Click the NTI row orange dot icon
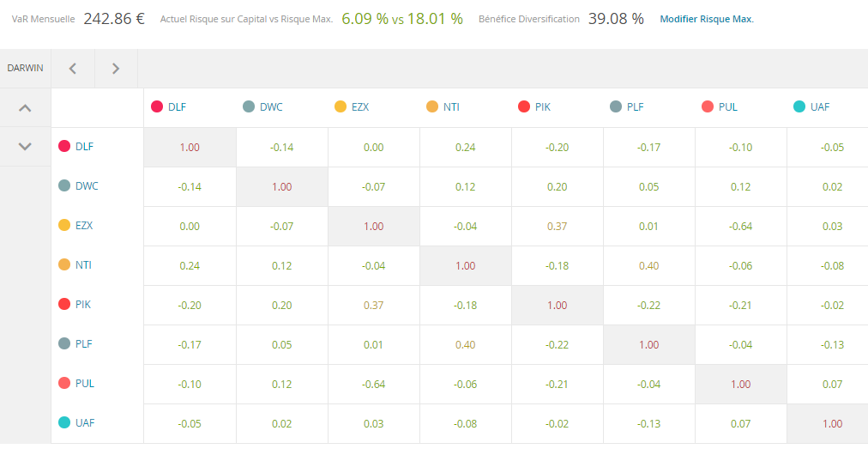 64,265
